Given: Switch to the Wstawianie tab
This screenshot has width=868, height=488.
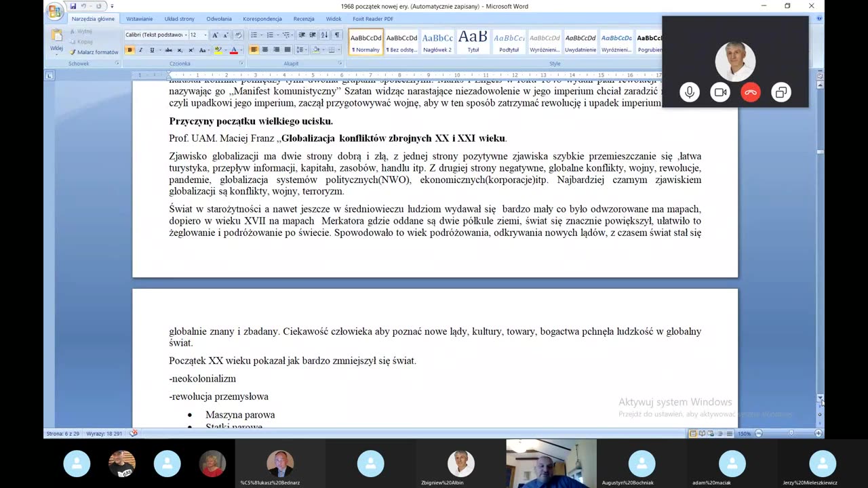Looking at the screenshot, I should pyautogui.click(x=139, y=19).
